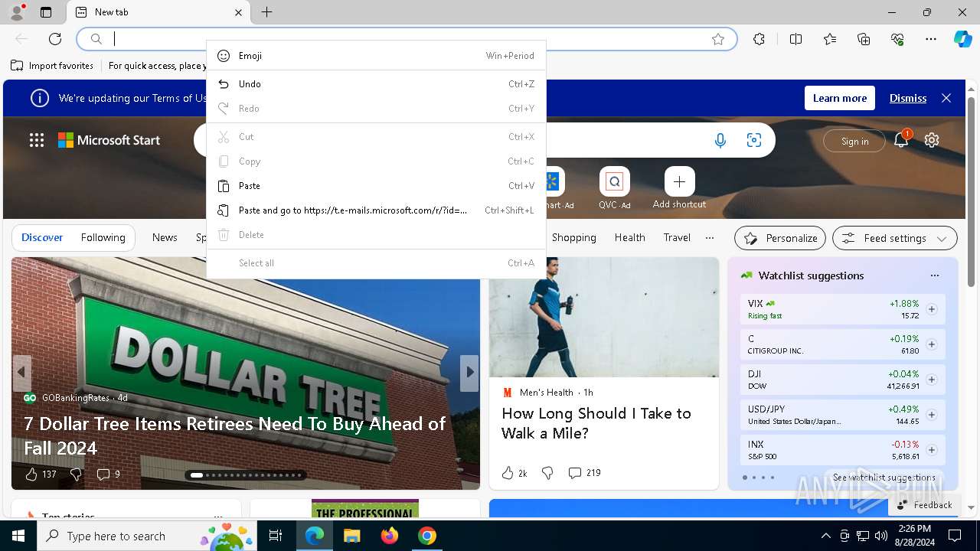This screenshot has height=551, width=980.
Task: Open visual search camera icon
Action: (754, 140)
